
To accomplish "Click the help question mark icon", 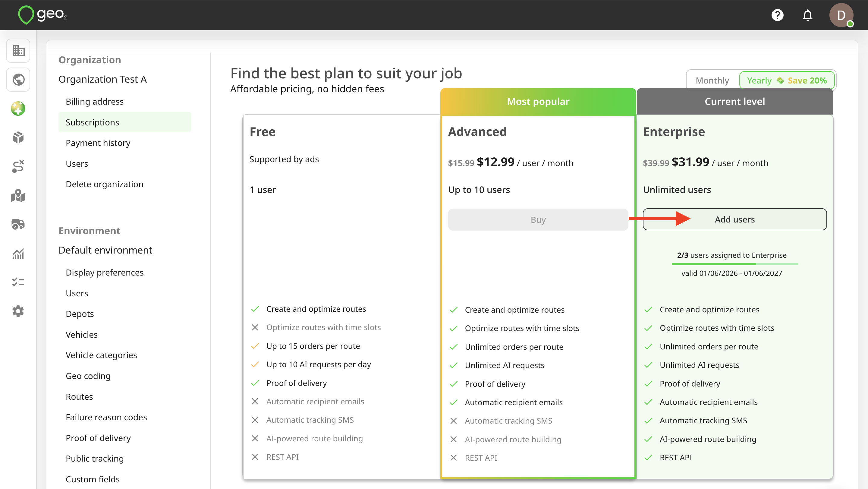I will [x=777, y=15].
